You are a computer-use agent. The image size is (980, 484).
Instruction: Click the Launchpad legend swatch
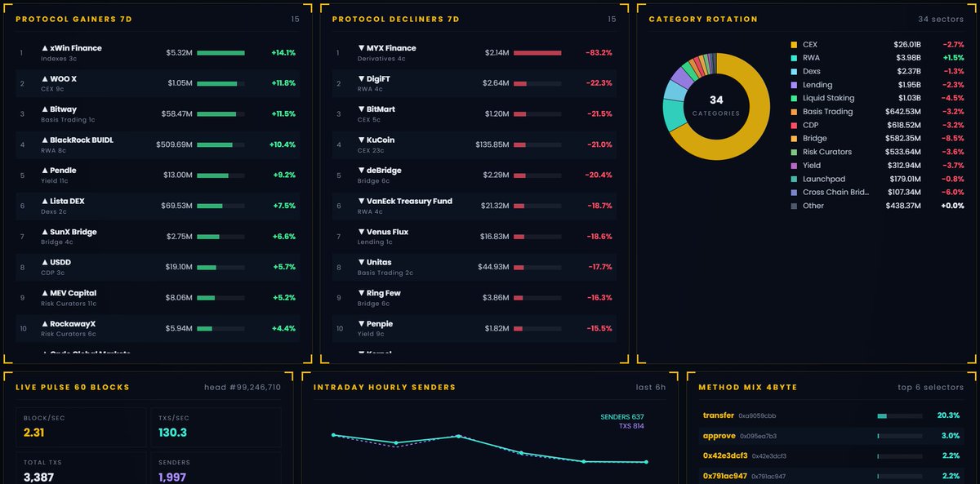[x=793, y=179]
